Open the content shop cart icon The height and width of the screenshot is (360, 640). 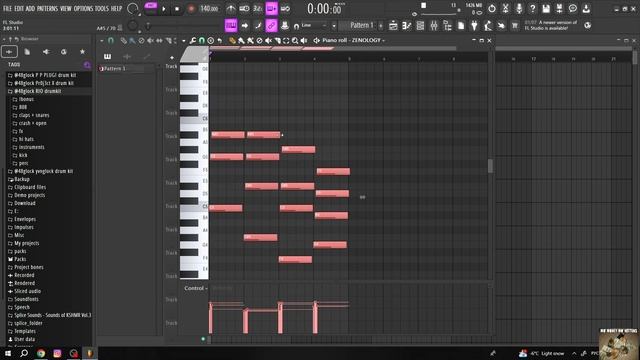(515, 26)
